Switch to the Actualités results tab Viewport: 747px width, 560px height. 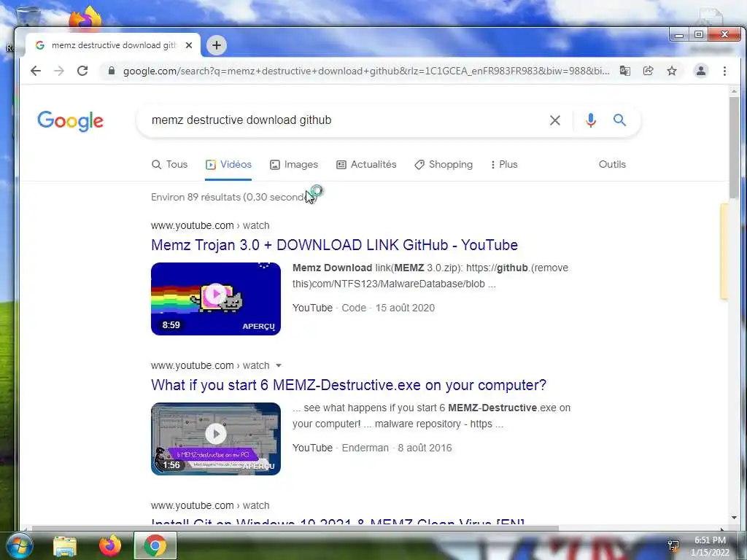[366, 164]
